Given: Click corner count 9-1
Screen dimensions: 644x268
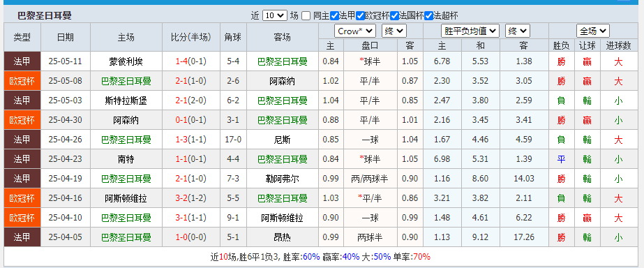Looking at the screenshot, I should coord(233,218).
